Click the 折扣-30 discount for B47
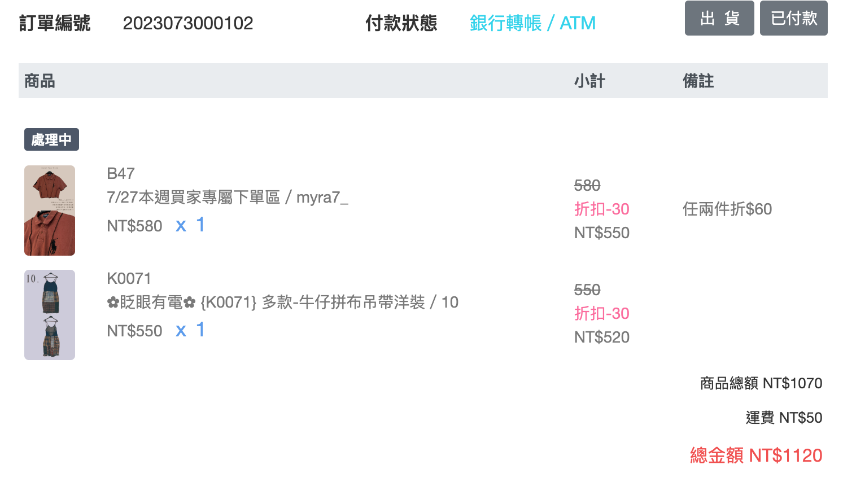Screen dimensions: 843x504 (x=601, y=209)
